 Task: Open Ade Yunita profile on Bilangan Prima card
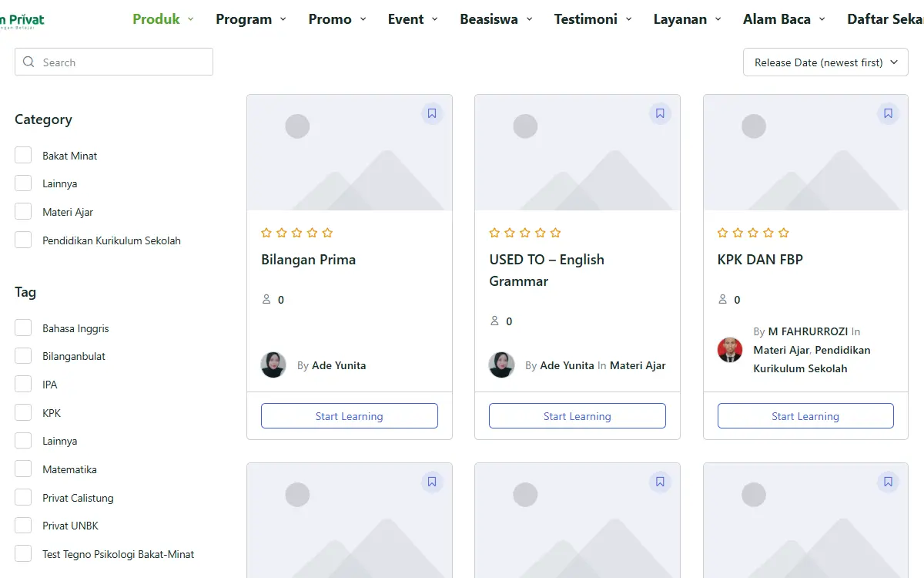(339, 365)
